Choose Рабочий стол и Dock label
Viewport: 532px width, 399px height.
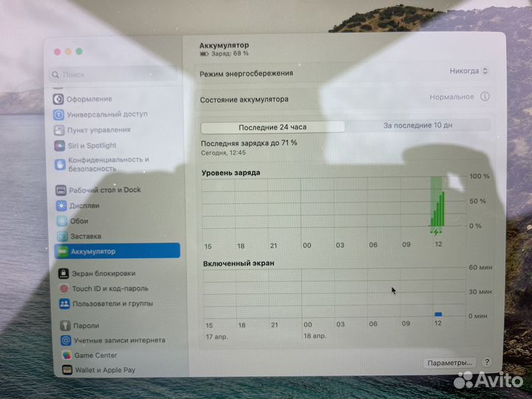click(105, 190)
